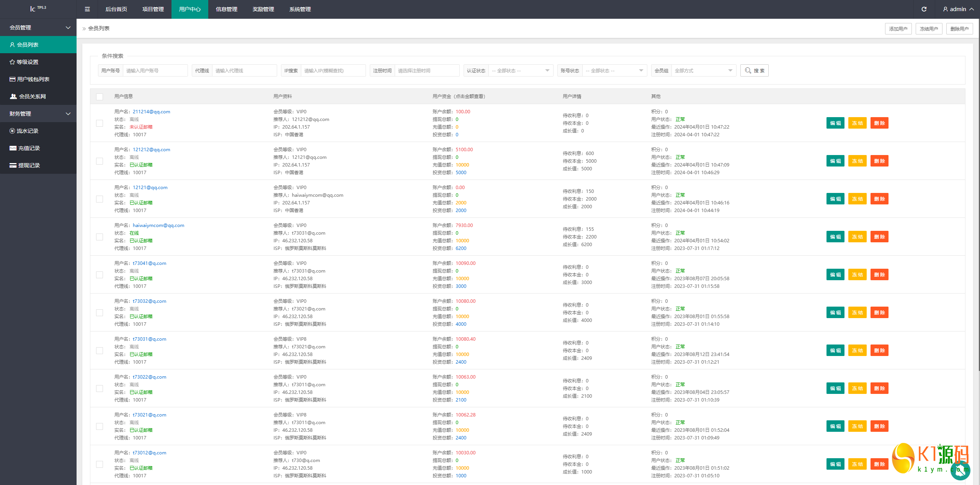Open 充值记录 card icon item
980x485 pixels.
coord(13,148)
